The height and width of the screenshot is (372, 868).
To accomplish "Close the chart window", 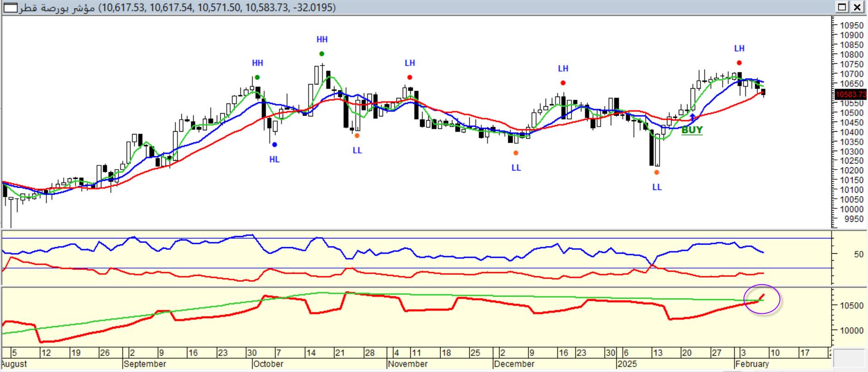I will click(857, 7).
